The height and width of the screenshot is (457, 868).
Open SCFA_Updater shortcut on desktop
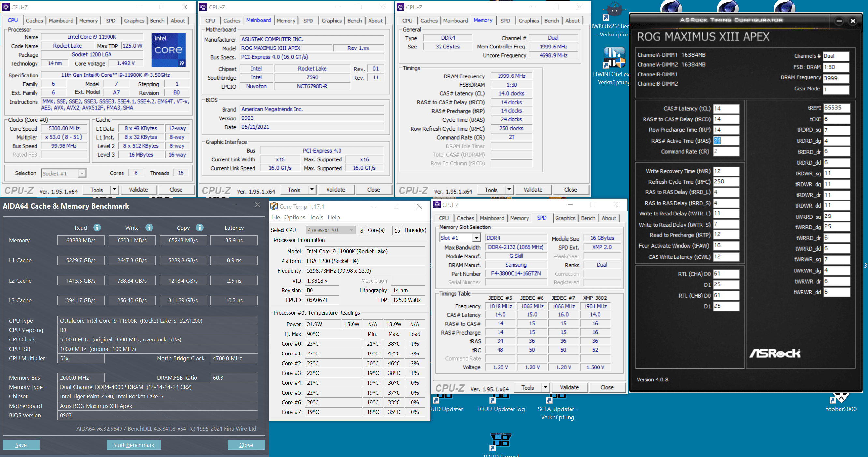pos(558,407)
